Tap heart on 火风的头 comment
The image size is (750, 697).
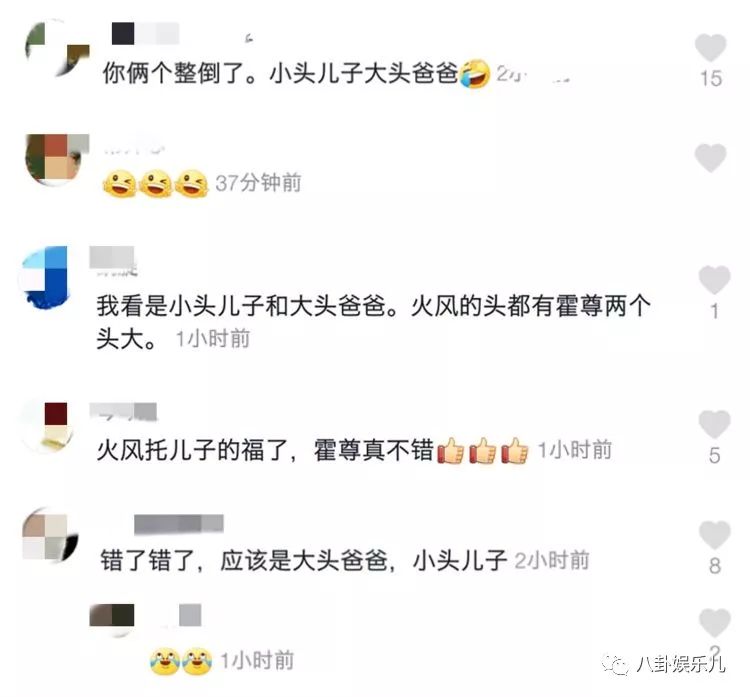[x=714, y=279]
